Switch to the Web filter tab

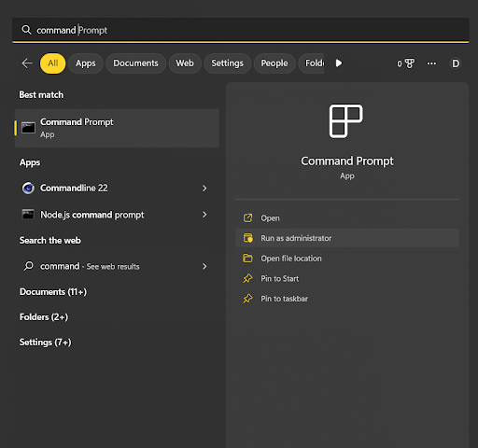185,63
